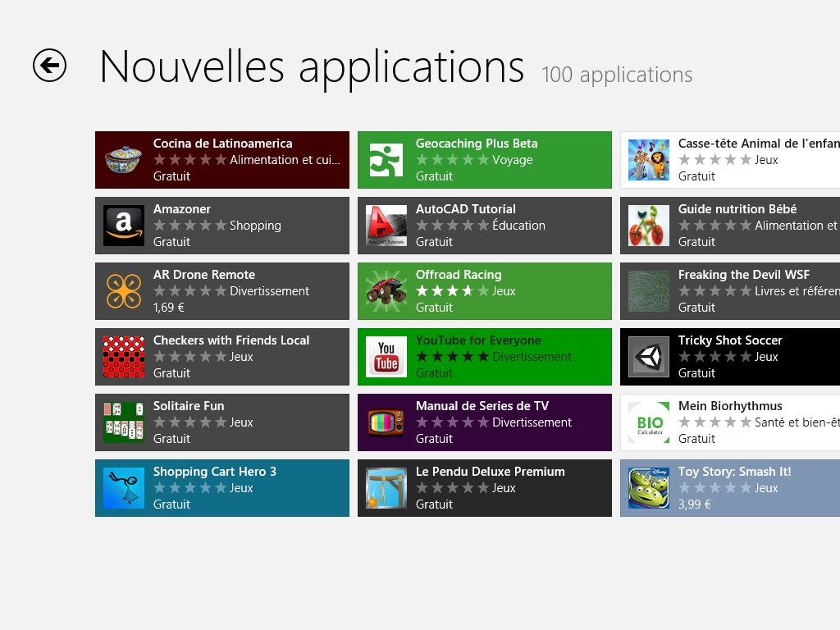Open Le Pendu Deluxe Premium title

pyautogui.click(x=491, y=472)
